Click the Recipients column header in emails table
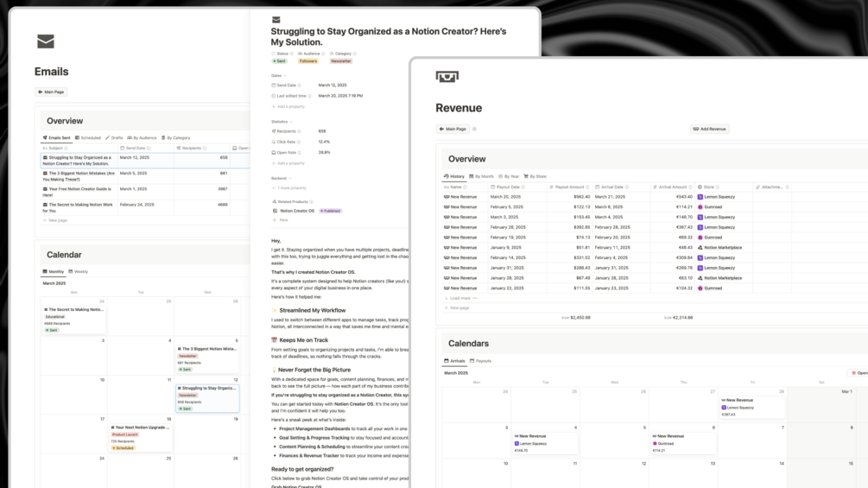The width and height of the screenshot is (868, 488). click(201, 149)
